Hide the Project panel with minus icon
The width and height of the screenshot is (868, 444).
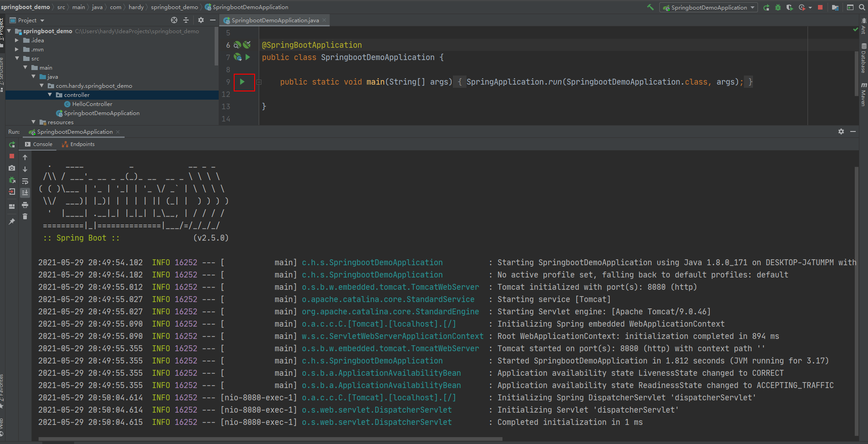(212, 20)
